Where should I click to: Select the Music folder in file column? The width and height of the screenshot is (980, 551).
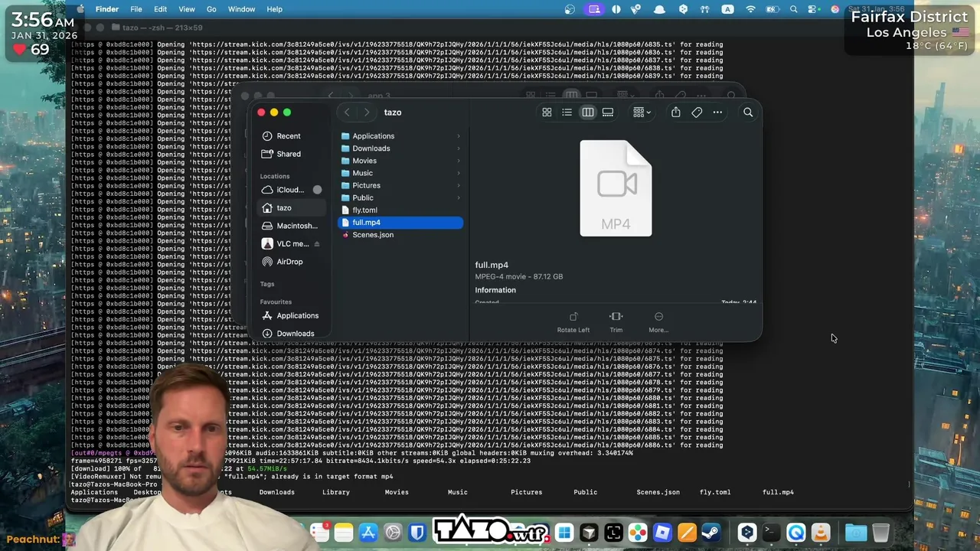pyautogui.click(x=400, y=173)
